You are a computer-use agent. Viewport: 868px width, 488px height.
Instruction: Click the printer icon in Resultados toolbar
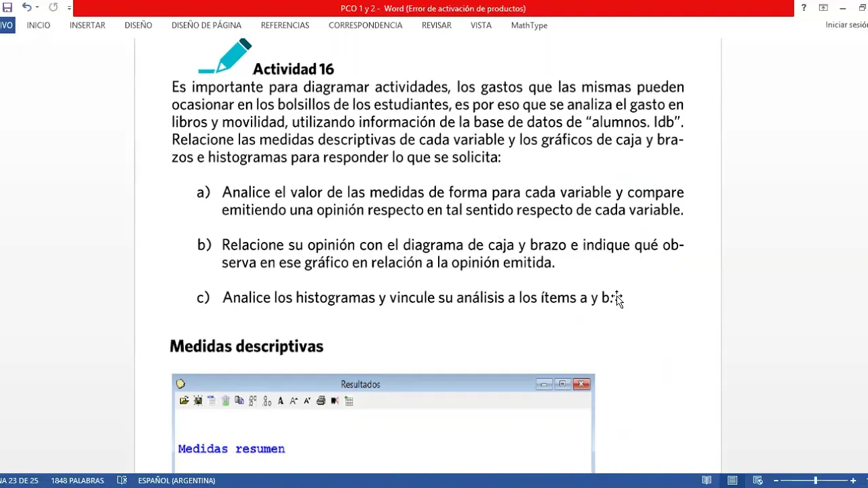(x=321, y=401)
